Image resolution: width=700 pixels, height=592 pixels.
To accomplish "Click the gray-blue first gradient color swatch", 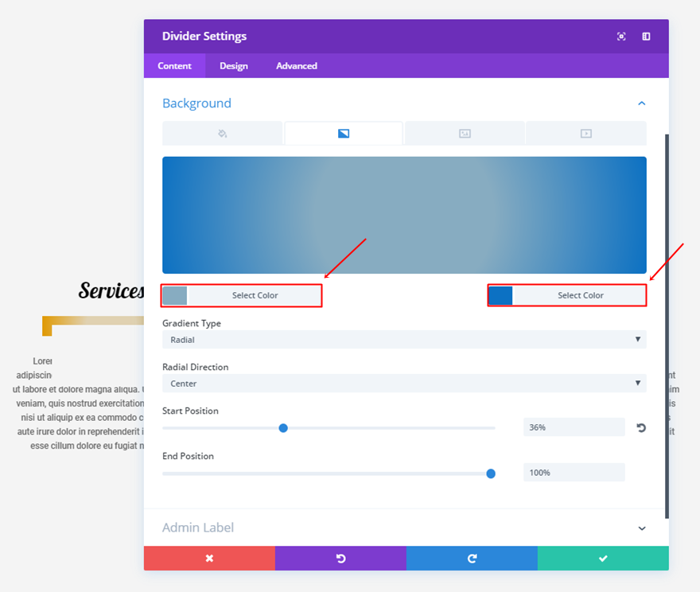I will click(175, 295).
